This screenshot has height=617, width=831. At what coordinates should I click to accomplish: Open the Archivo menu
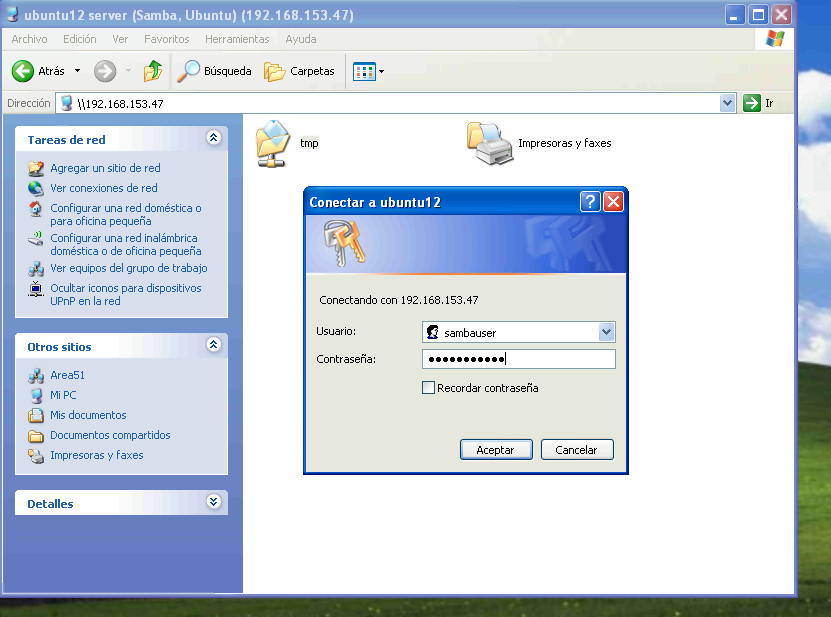[29, 39]
